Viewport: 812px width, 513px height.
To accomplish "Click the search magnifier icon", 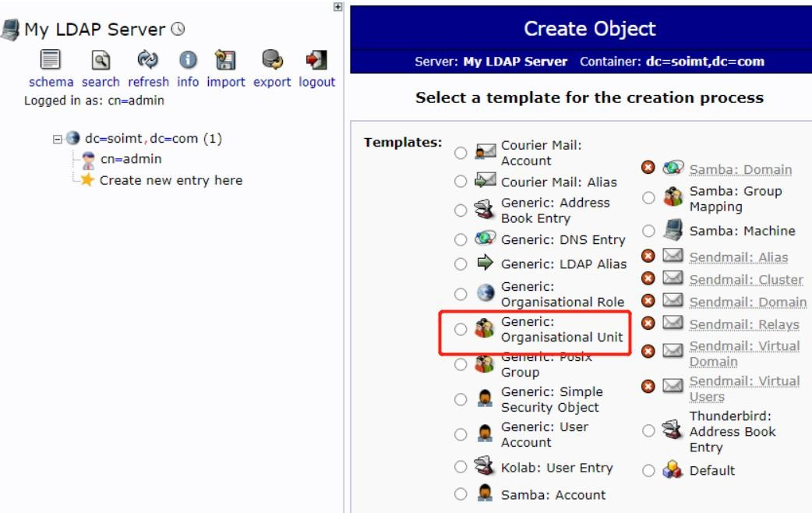I will 101,61.
